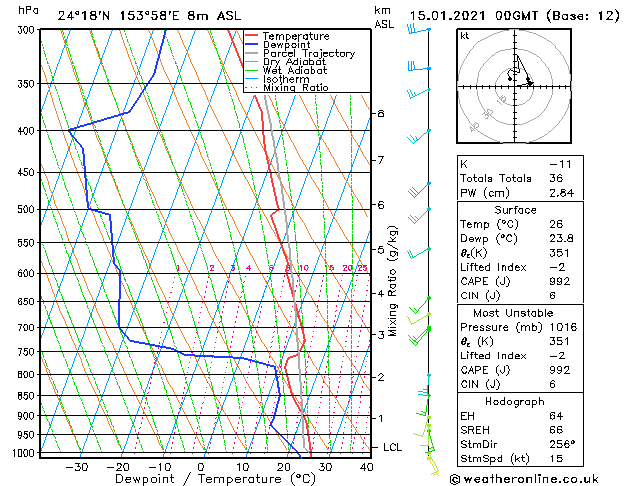Click the 800 hPa pressure label
The width and height of the screenshot is (629, 486).
[28, 375]
